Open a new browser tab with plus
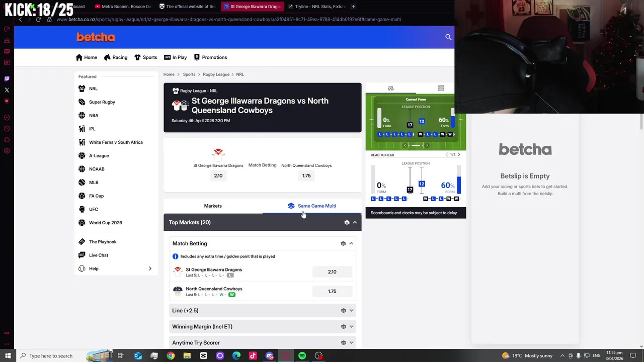This screenshot has width=644, height=362. click(x=353, y=7)
